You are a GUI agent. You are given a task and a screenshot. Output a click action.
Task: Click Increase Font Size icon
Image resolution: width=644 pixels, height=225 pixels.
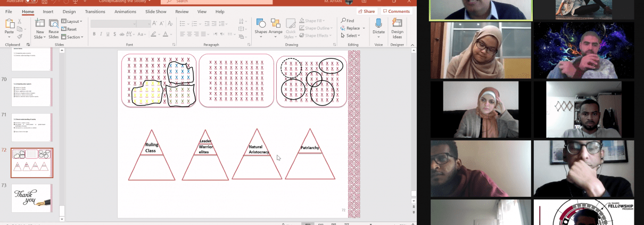[154, 23]
